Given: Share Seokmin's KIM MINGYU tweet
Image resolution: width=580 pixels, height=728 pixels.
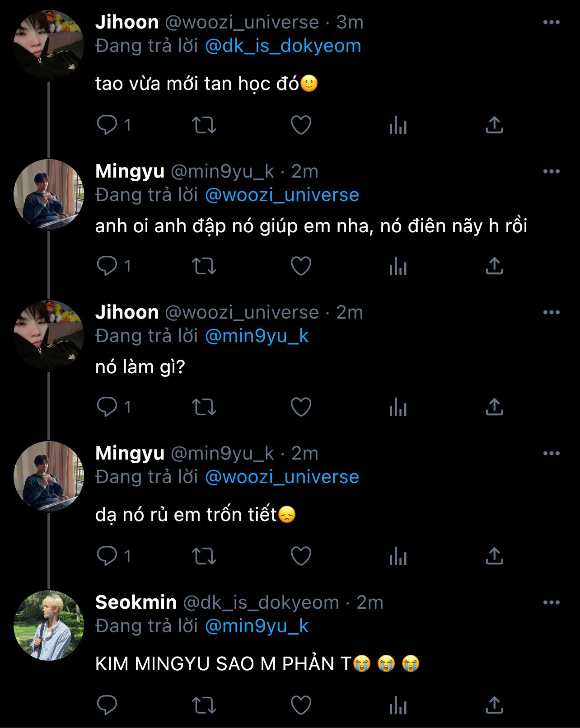Looking at the screenshot, I should (x=494, y=705).
